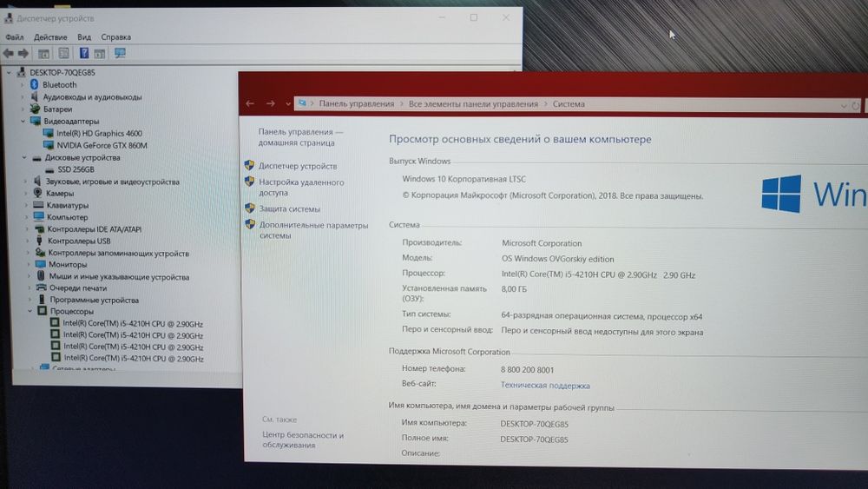Open the Файл menu in Device Manager
868x489 pixels.
[x=15, y=37]
